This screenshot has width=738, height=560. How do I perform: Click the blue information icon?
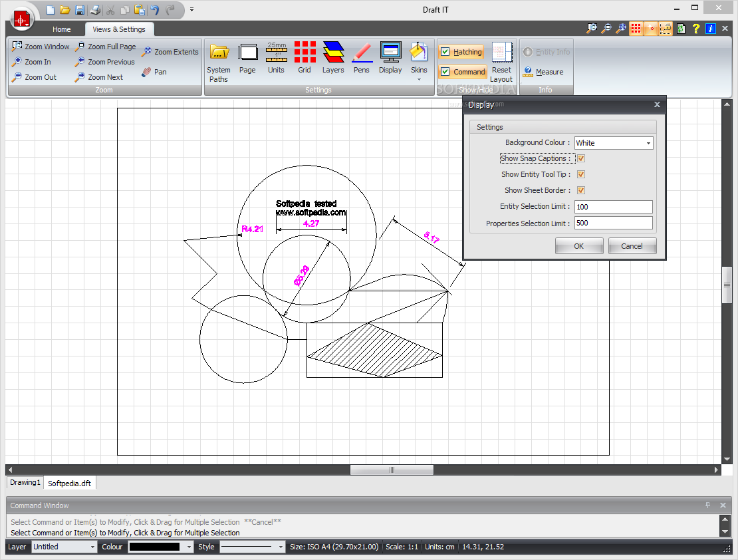(711, 29)
